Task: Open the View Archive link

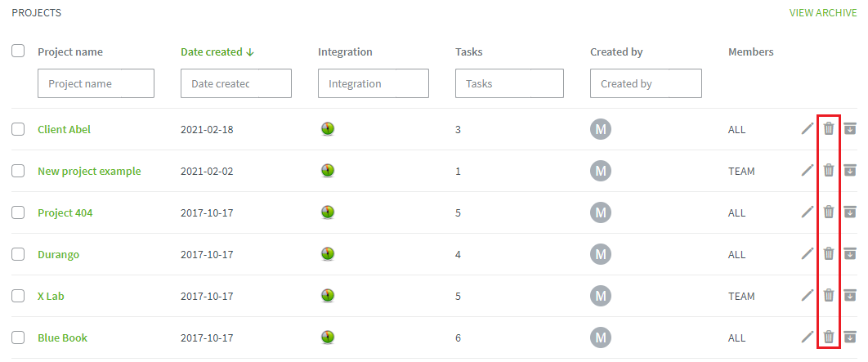Action: (x=822, y=13)
